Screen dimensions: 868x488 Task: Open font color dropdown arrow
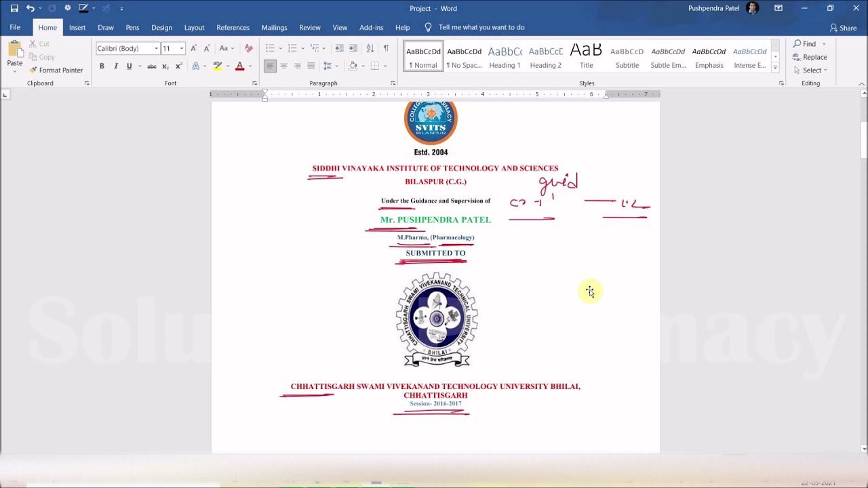[x=250, y=66]
